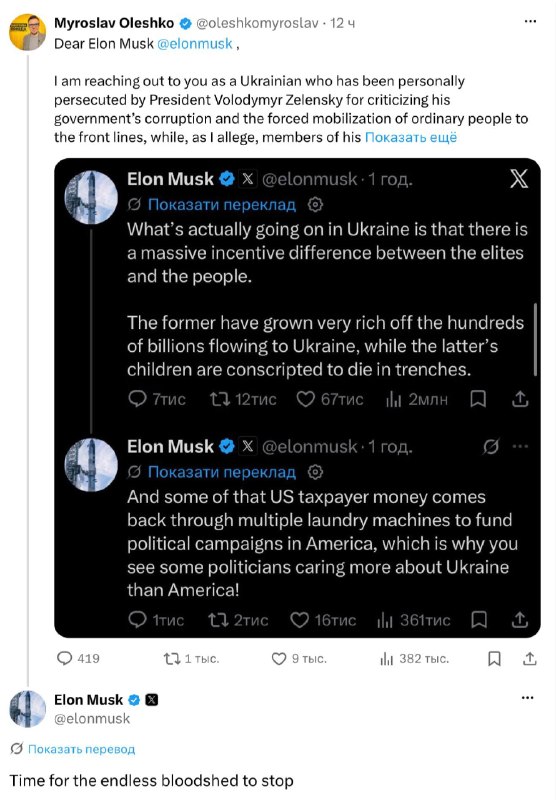
Task: Open three-dot menu on Elon Musk's reply
Action: [528, 697]
